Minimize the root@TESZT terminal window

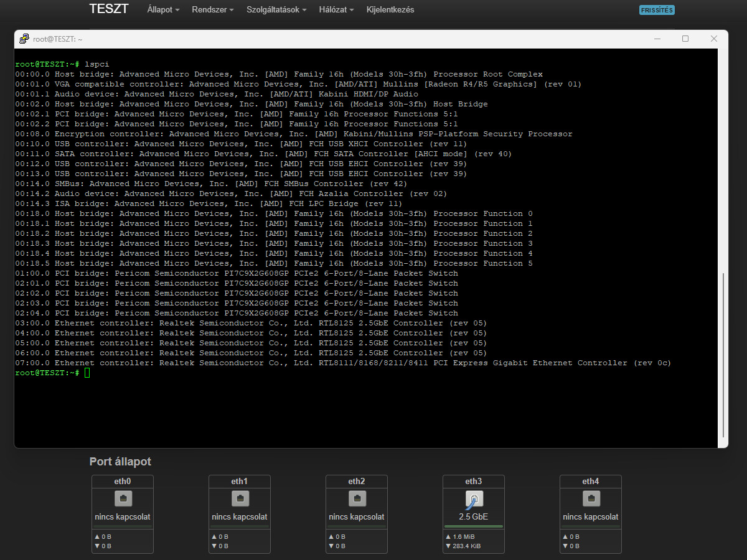657,39
